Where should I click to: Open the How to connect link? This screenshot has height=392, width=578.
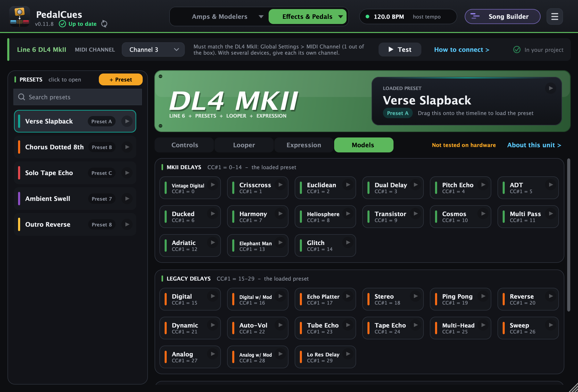point(462,50)
